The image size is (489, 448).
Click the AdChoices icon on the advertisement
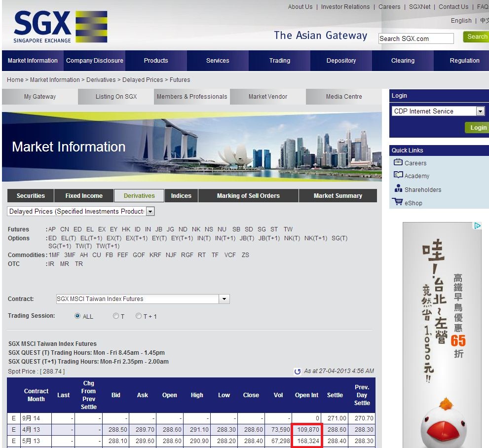pos(478,225)
